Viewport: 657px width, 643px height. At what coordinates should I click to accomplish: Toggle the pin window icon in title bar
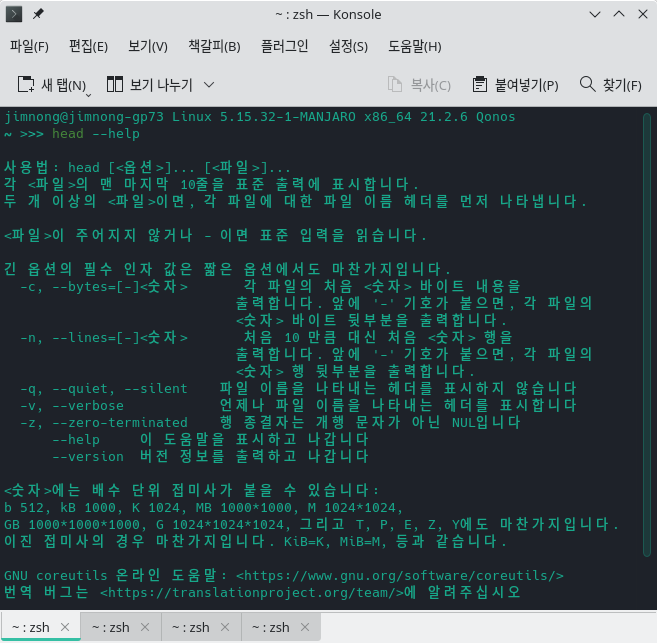pos(38,14)
